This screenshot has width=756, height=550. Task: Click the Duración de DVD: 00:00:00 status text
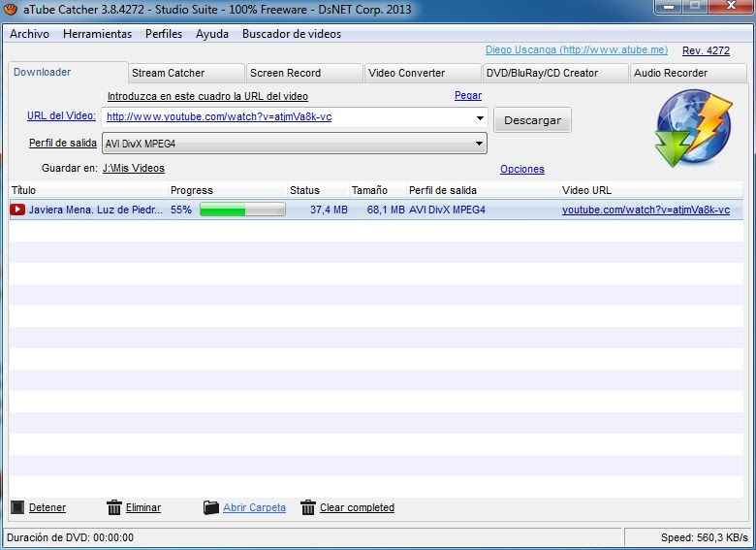tap(70, 537)
